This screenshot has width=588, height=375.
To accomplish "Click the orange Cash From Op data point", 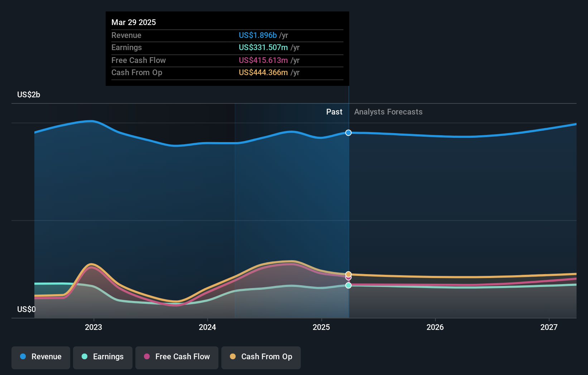I will click(x=348, y=274).
